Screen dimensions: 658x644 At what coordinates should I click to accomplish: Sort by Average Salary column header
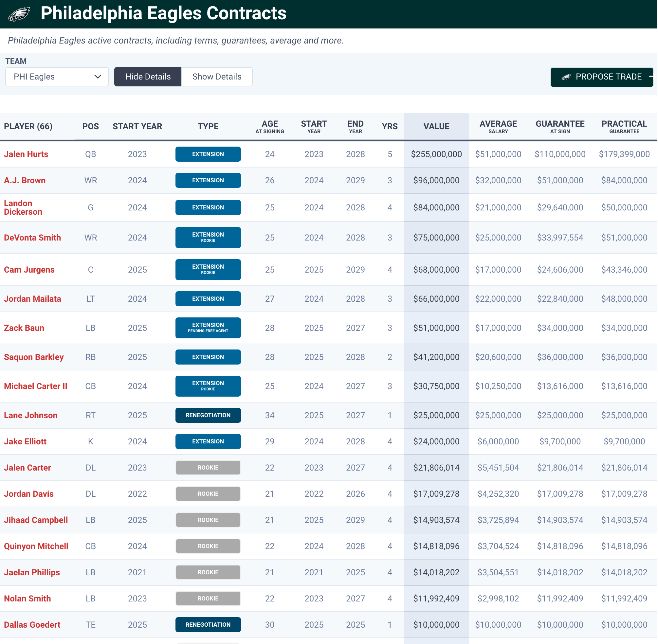tap(499, 127)
